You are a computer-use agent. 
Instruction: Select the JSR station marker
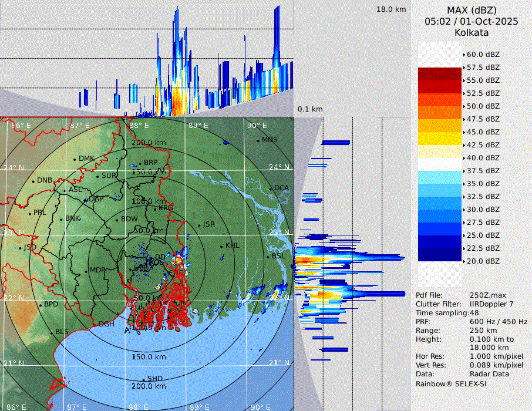199,225
